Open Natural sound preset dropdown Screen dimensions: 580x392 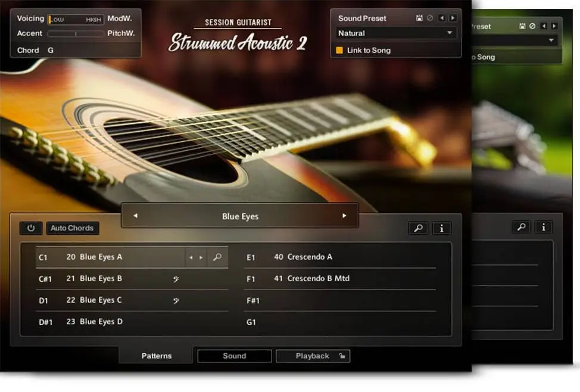[x=396, y=33]
